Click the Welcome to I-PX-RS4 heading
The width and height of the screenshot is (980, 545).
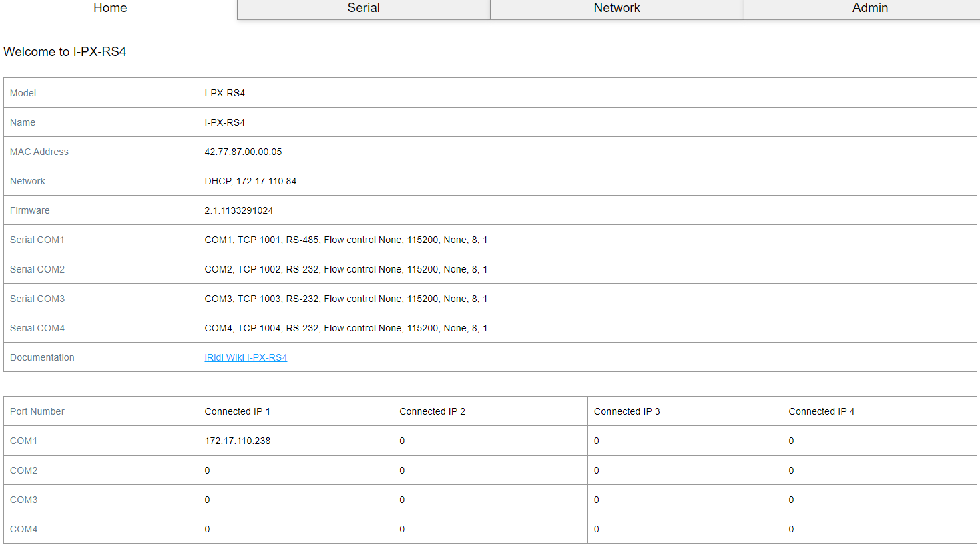tap(65, 52)
